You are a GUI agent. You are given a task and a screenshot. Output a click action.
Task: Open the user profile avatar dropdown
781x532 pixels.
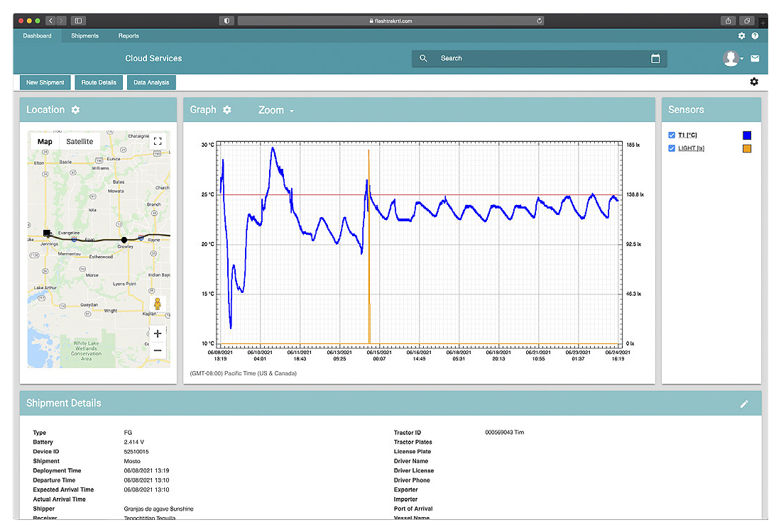(732, 59)
